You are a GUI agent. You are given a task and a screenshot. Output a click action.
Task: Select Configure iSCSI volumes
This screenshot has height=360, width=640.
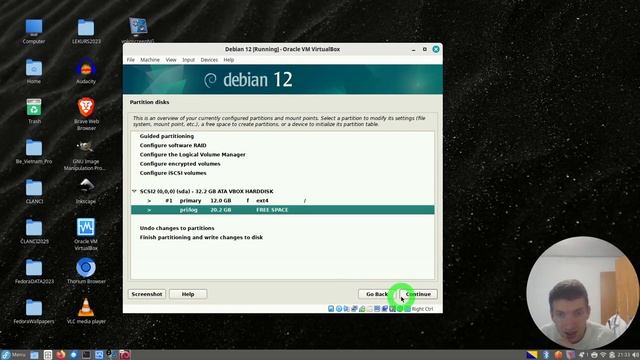(x=173, y=173)
